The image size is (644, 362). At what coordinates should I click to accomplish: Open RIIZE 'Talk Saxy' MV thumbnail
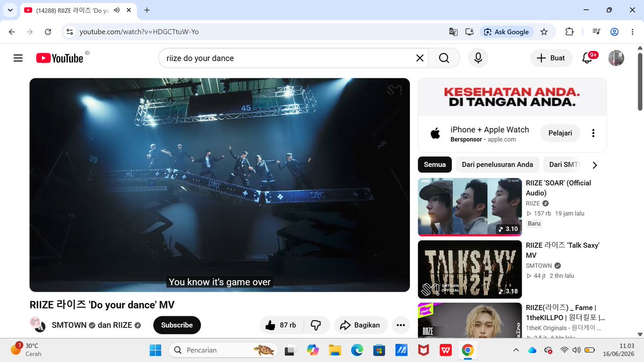click(470, 269)
